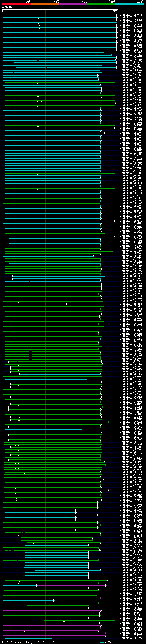Select the UniRef100_B4FD75 label
Image resolution: width=146 pixels, height=644 pixels.
click(x=131, y=58)
